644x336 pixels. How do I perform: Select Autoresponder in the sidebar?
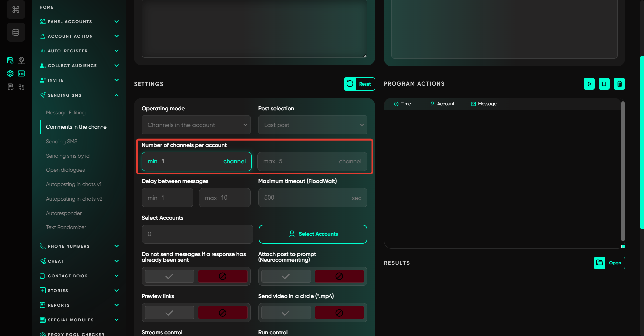coord(64,213)
